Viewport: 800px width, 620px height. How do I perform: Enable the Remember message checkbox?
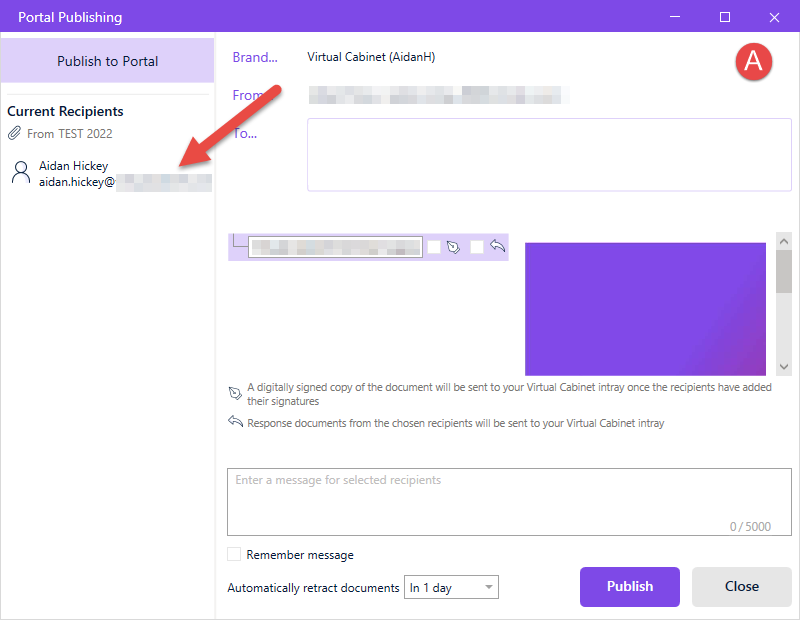point(234,554)
